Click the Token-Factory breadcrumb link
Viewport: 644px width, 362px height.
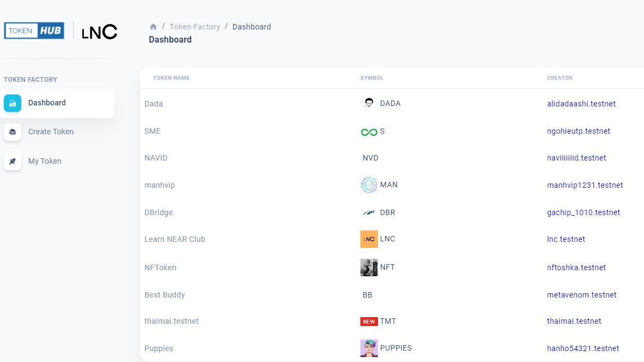(195, 27)
